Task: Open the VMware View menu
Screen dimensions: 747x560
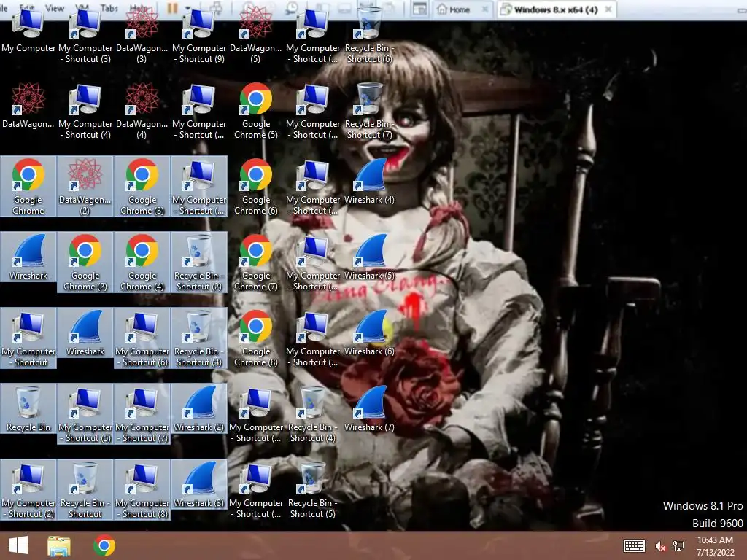Action: (54, 8)
